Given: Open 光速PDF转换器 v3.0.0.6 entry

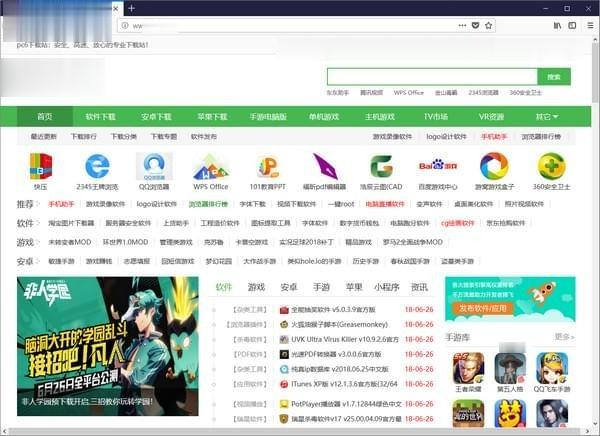Looking at the screenshot, I should pyautogui.click(x=336, y=354).
